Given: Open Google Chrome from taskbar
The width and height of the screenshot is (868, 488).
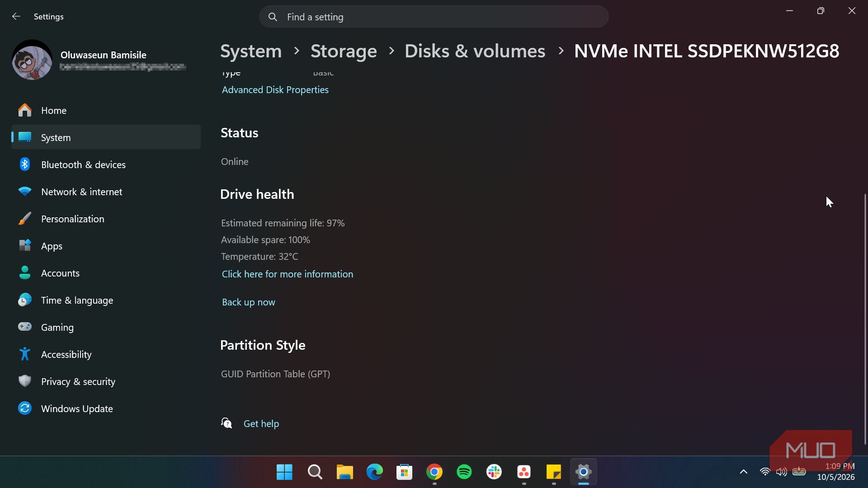Looking at the screenshot, I should (434, 472).
